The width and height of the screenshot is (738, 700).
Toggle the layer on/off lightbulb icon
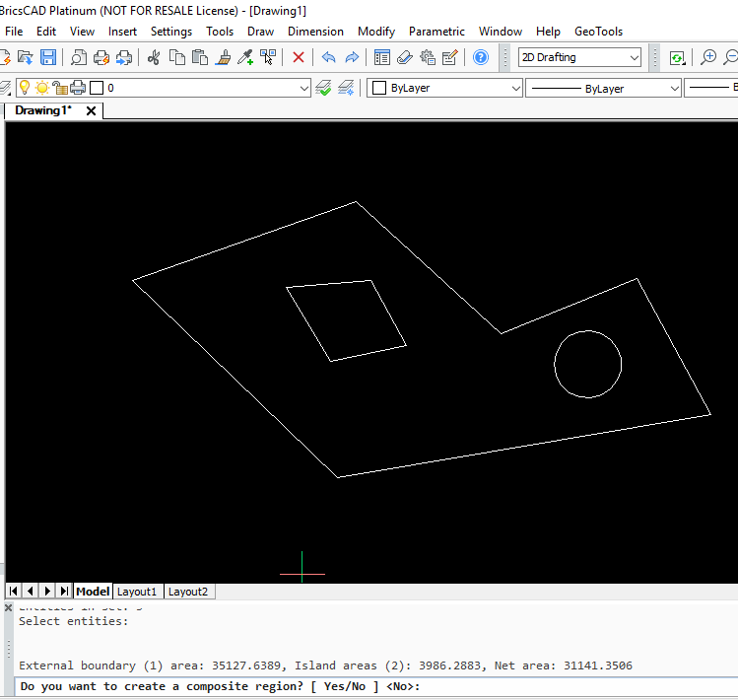25,88
